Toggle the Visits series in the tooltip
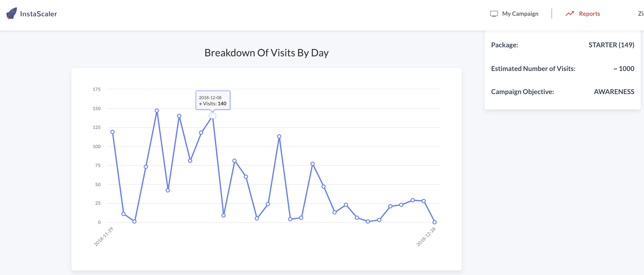 click(x=215, y=103)
